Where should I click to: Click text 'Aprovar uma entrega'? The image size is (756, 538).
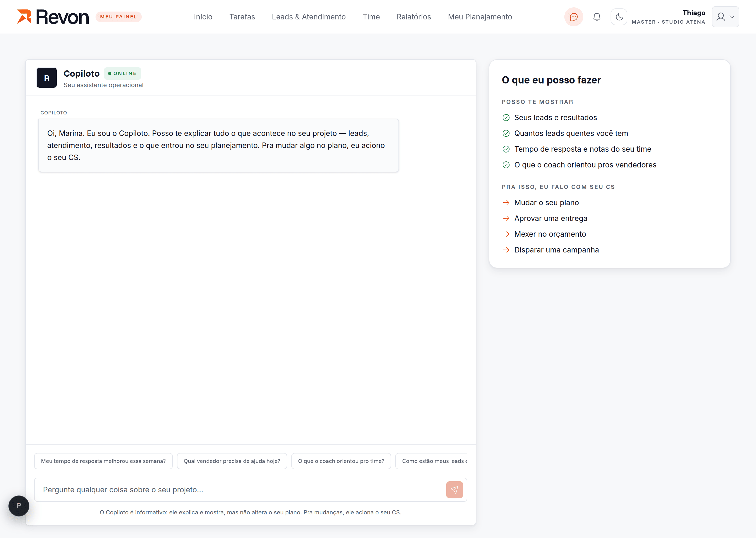[551, 218]
